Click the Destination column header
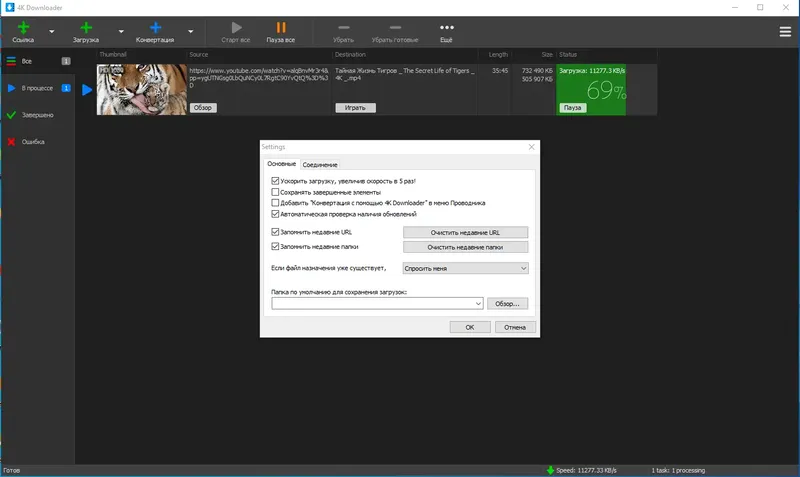 [x=350, y=55]
